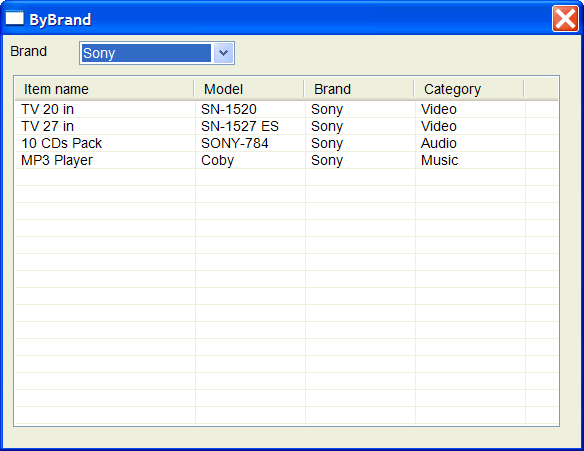Click the SN-1527 ES model cell

240,127
